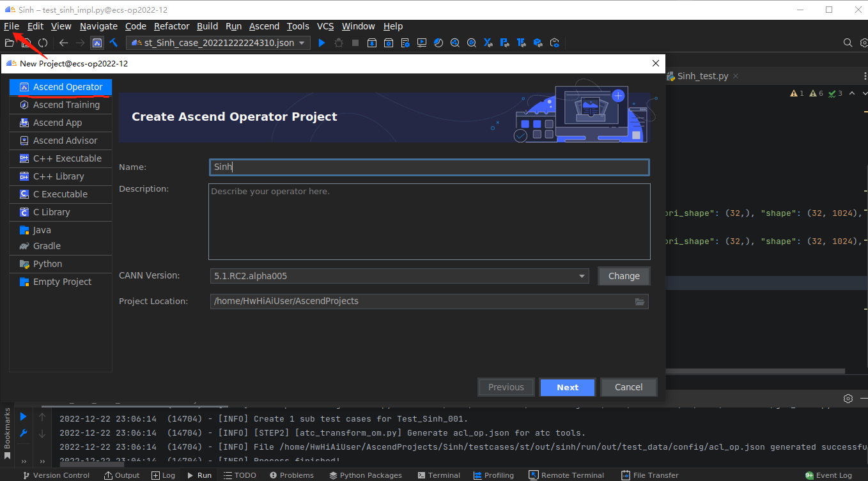Screen dimensions: 868x481
Task: Select Ascend Operator project type
Action: click(61, 87)
